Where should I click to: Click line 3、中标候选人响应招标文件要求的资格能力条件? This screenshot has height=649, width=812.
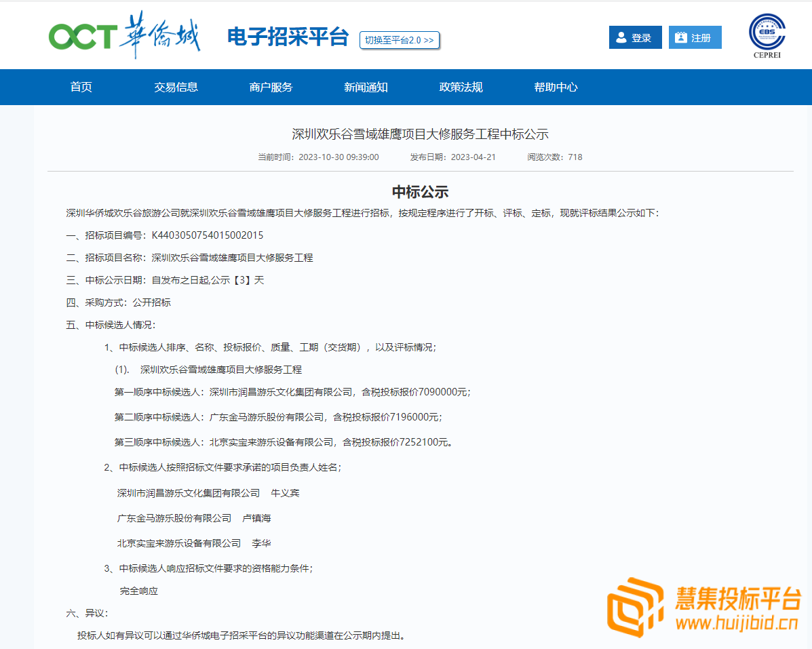208,568
